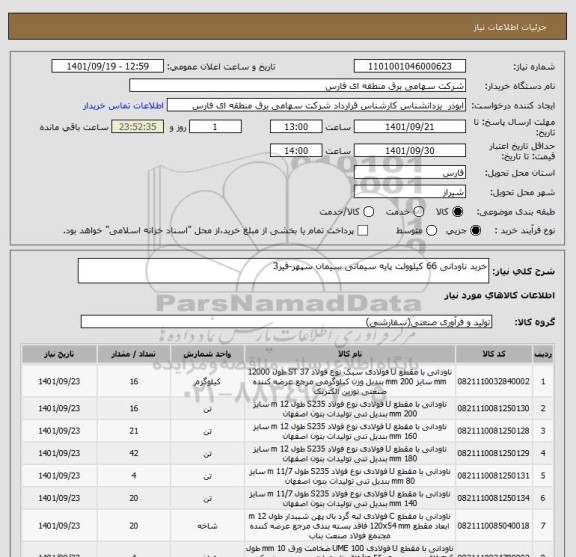Choose the متوسط purchase process option

[431, 231]
